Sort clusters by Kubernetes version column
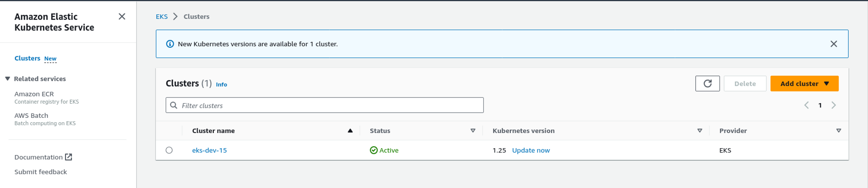The image size is (868, 188). click(700, 131)
